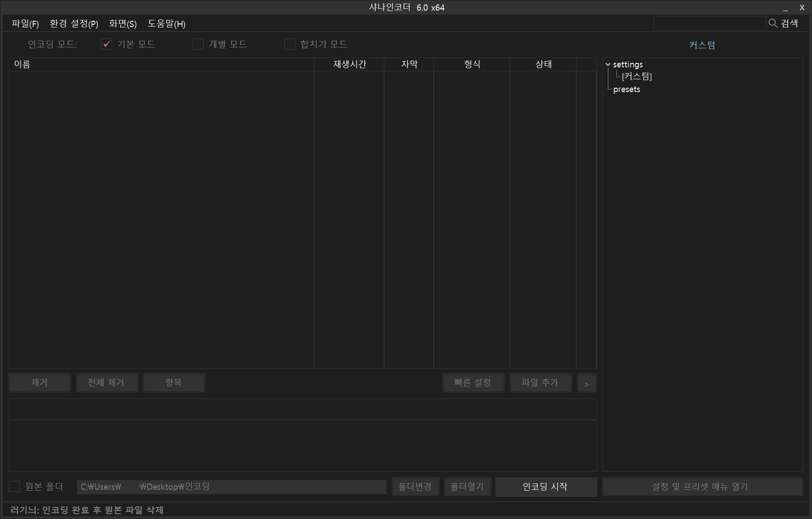The height and width of the screenshot is (519, 812).
Task: Click the 자막 column header
Action: pyautogui.click(x=409, y=64)
